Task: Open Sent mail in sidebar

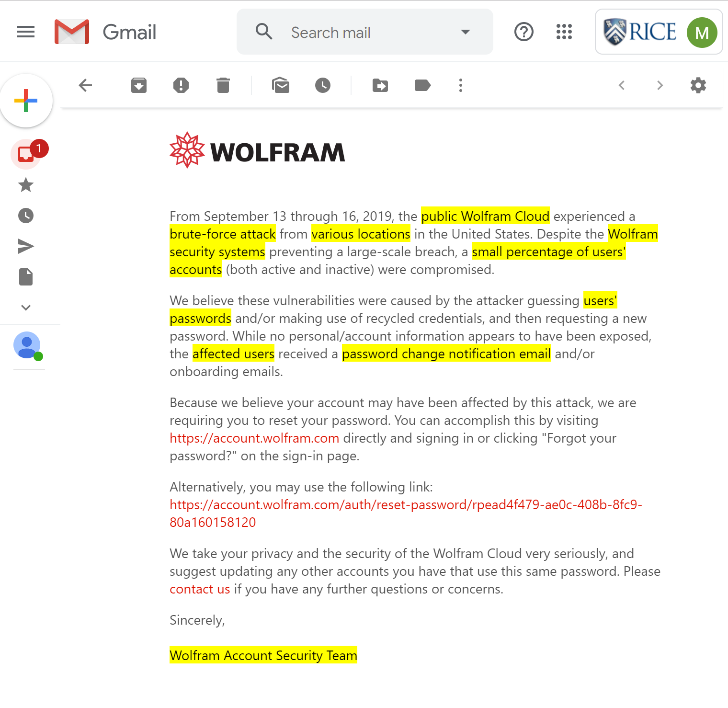Action: [x=26, y=246]
